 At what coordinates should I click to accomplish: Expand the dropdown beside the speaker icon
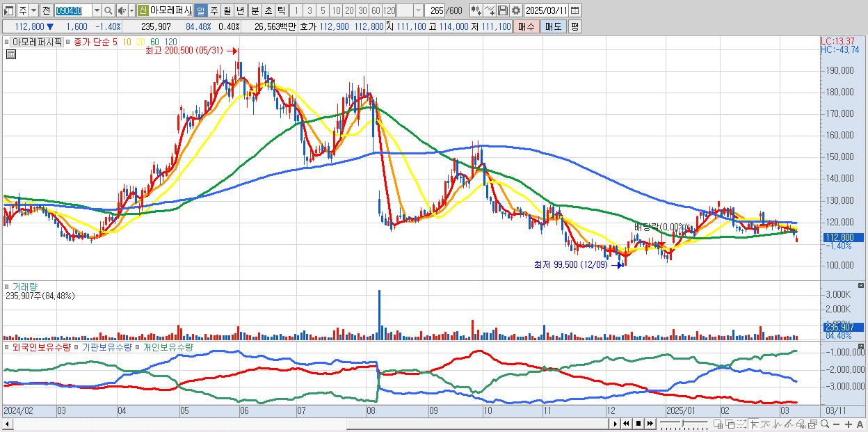[131, 10]
